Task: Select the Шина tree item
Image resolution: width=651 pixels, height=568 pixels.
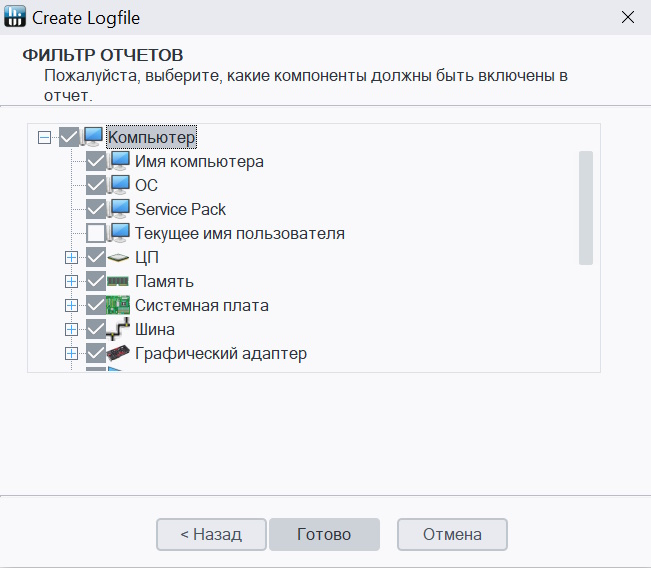Action: pyautogui.click(x=155, y=329)
